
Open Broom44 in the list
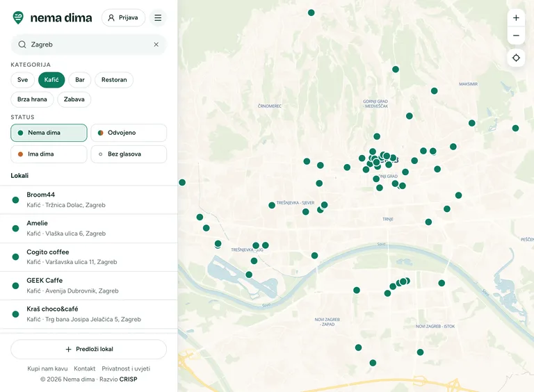pos(88,199)
